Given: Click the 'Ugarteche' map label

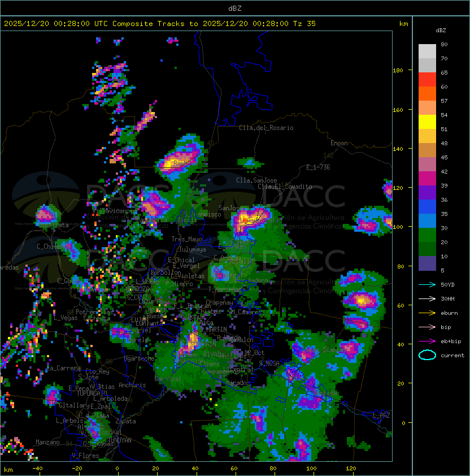Looking at the screenshot, I should tap(140, 358).
